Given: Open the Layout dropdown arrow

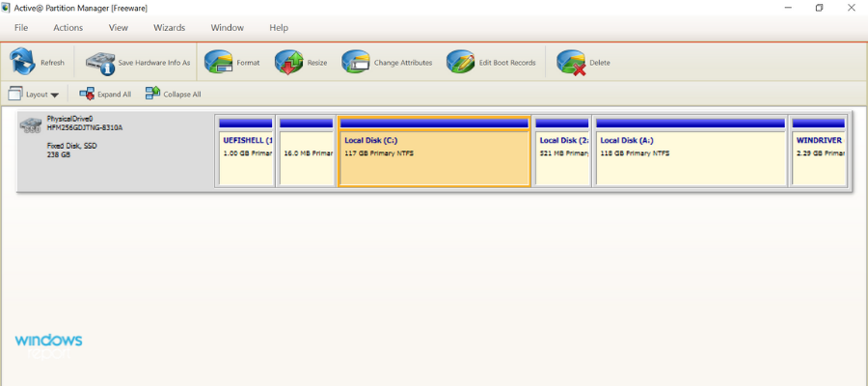Looking at the screenshot, I should pyautogui.click(x=54, y=95).
